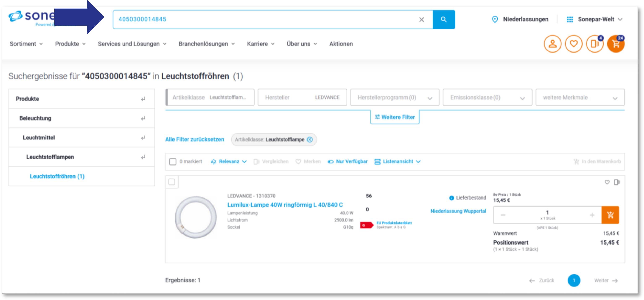Open the Listenansicht view dropdown
644x300 pixels.
398,162
